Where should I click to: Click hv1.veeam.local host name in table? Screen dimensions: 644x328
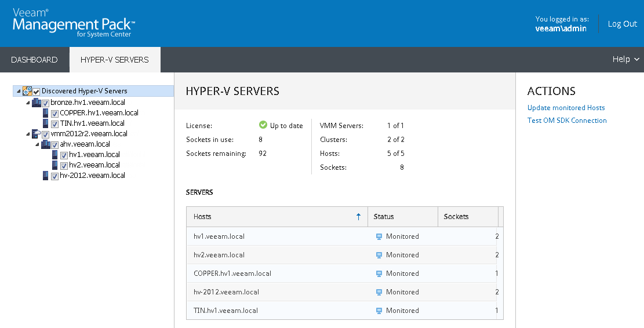tap(219, 236)
